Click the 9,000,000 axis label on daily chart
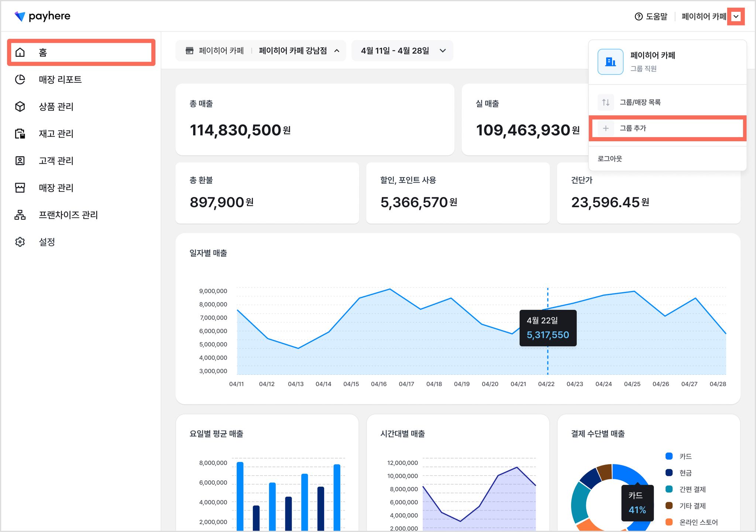Viewport: 756px width, 532px height. pos(213,291)
